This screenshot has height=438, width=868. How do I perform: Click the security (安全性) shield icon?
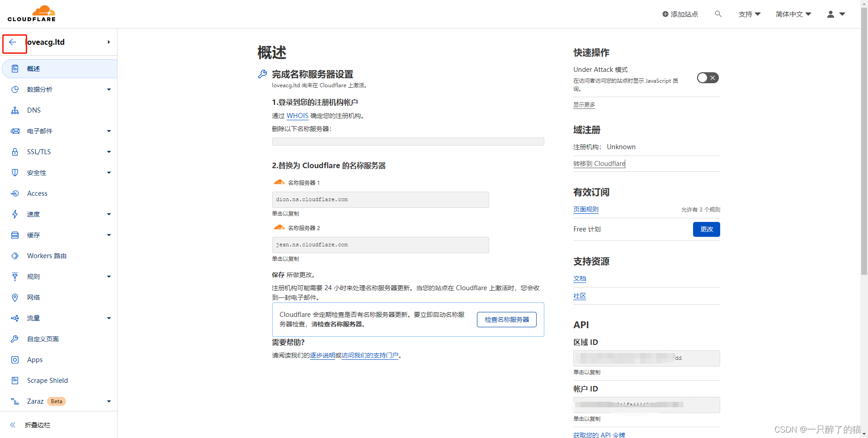15,173
